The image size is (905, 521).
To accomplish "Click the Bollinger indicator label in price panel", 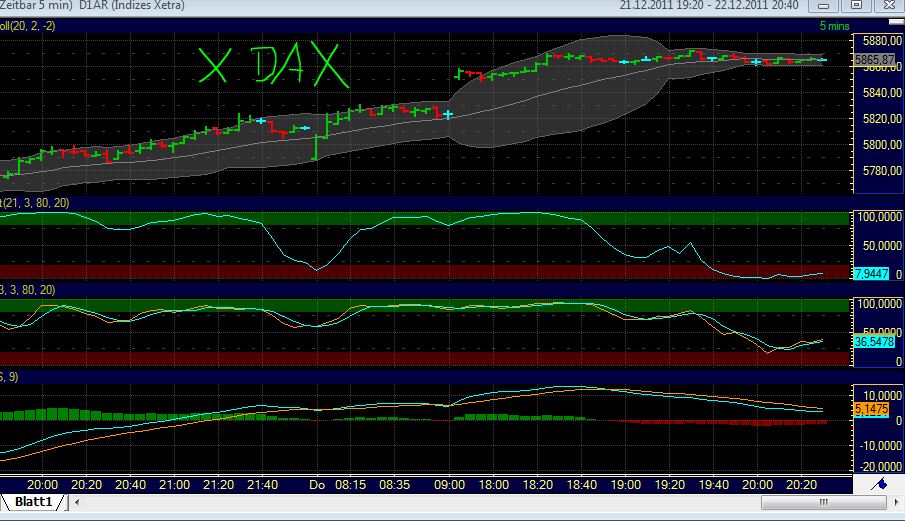I will [x=27, y=25].
